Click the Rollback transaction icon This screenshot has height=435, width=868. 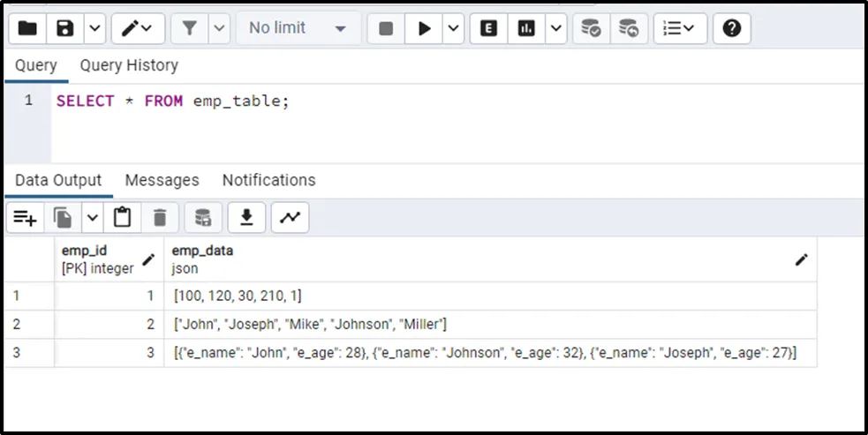pos(629,28)
